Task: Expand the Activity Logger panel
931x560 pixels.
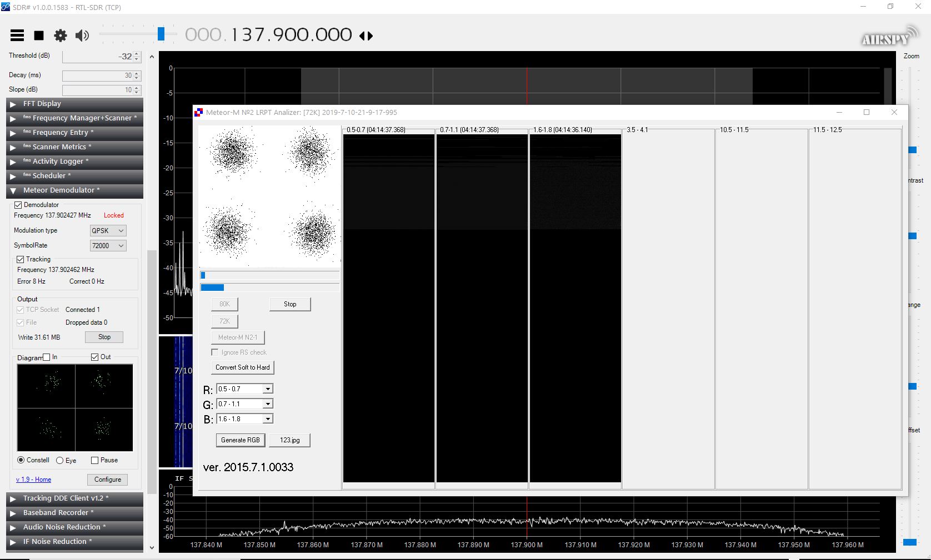Action: (x=75, y=162)
